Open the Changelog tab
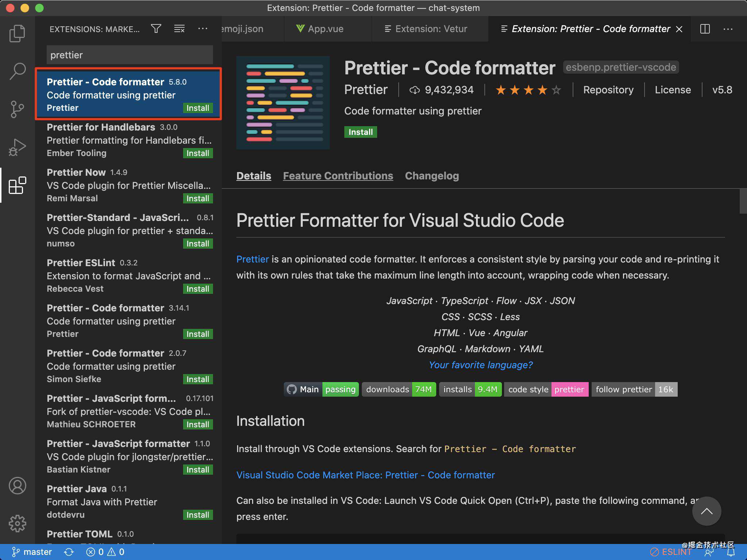The image size is (747, 560). [x=432, y=176]
